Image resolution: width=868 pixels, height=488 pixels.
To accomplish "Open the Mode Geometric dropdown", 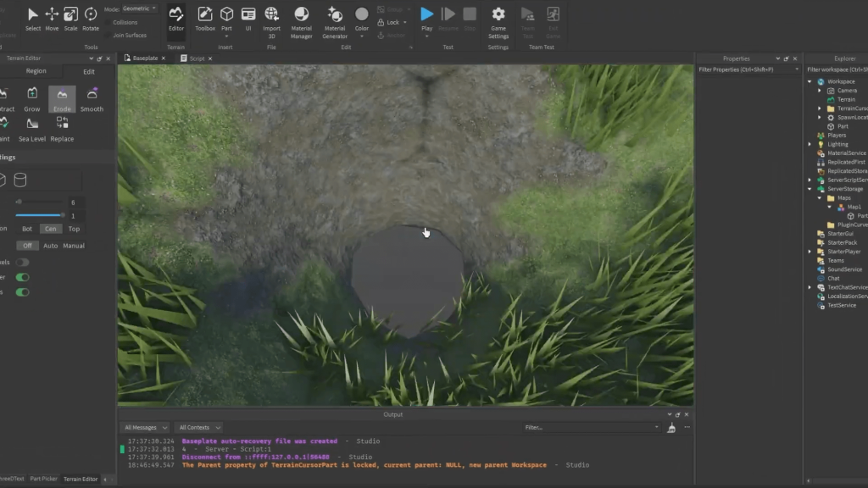I will [x=139, y=8].
